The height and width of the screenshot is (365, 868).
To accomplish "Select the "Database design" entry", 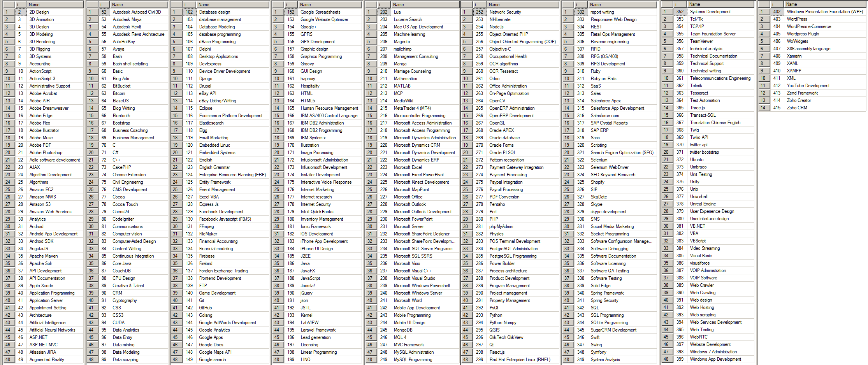I will [233, 12].
